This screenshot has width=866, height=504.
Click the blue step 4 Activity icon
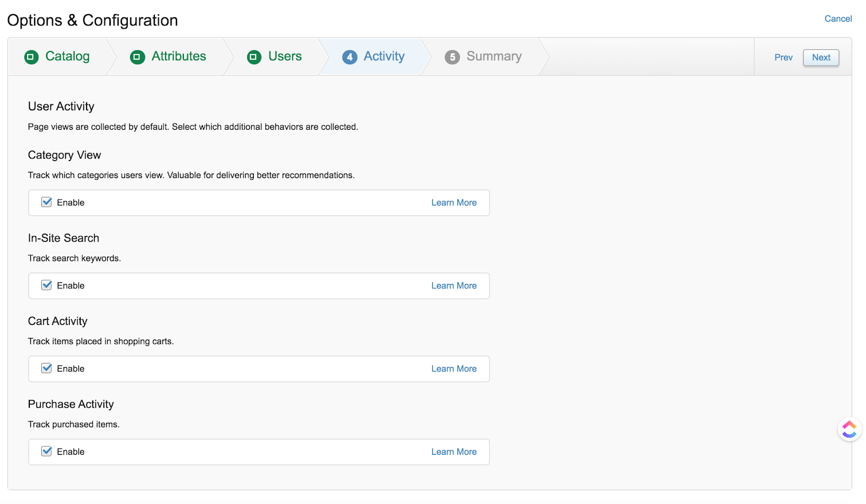350,57
